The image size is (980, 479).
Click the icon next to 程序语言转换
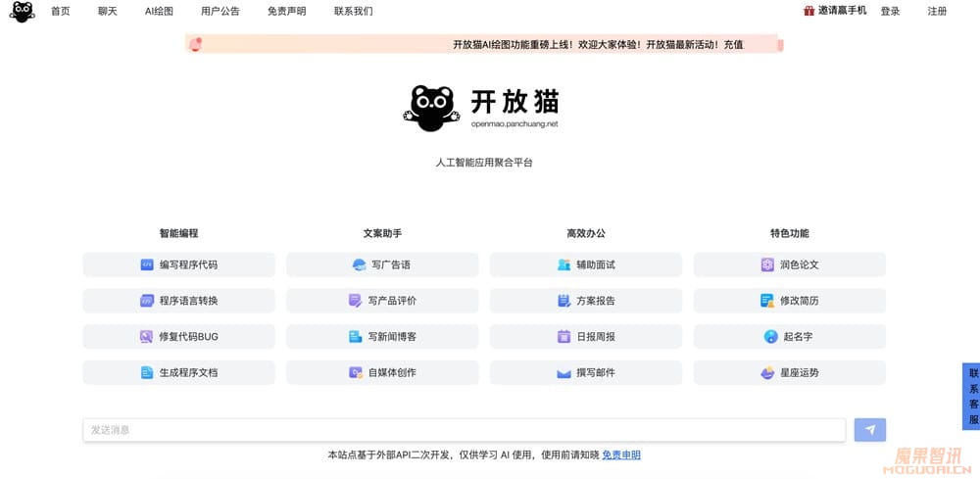(147, 301)
